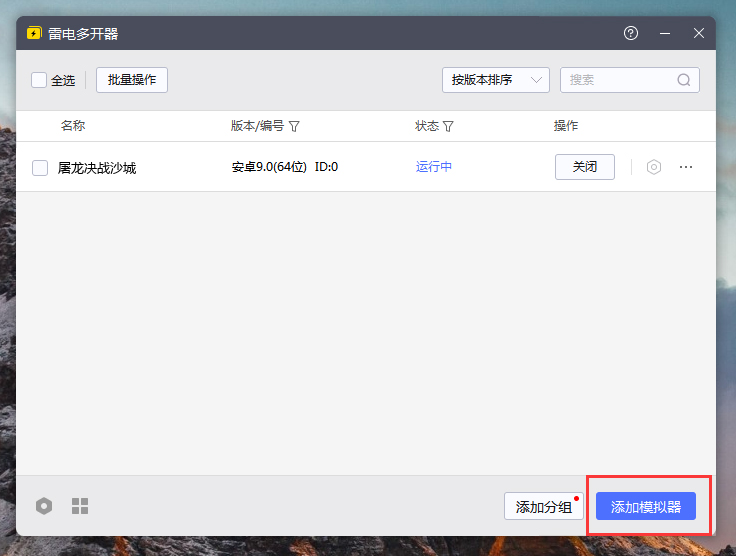This screenshot has height=556, width=736.
Task: Click the magnifier icon in search box
Action: click(x=684, y=80)
